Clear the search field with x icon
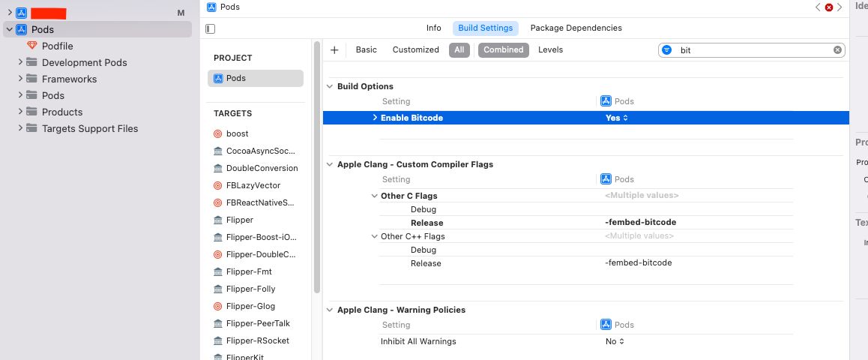The height and width of the screenshot is (360, 868). [837, 50]
